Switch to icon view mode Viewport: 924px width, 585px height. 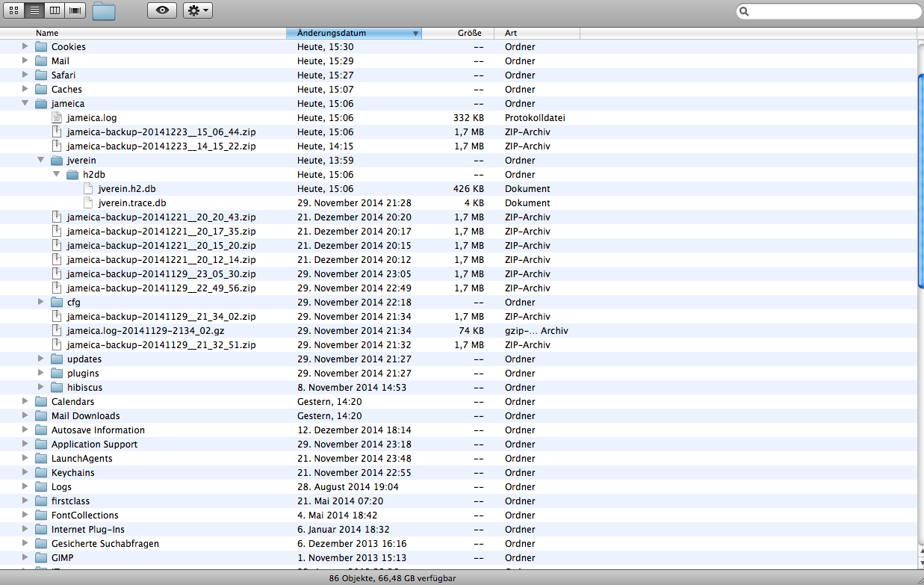click(13, 10)
